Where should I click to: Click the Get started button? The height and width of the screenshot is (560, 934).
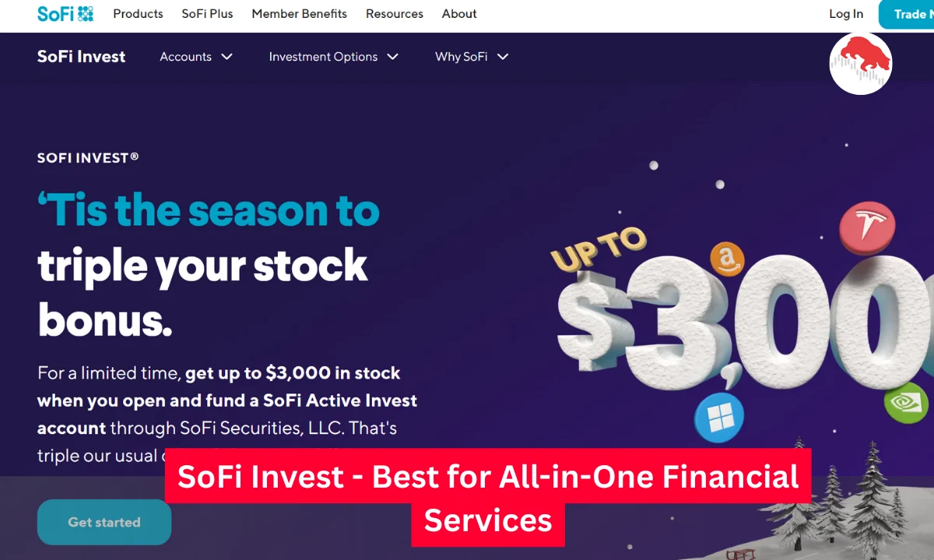pyautogui.click(x=104, y=522)
